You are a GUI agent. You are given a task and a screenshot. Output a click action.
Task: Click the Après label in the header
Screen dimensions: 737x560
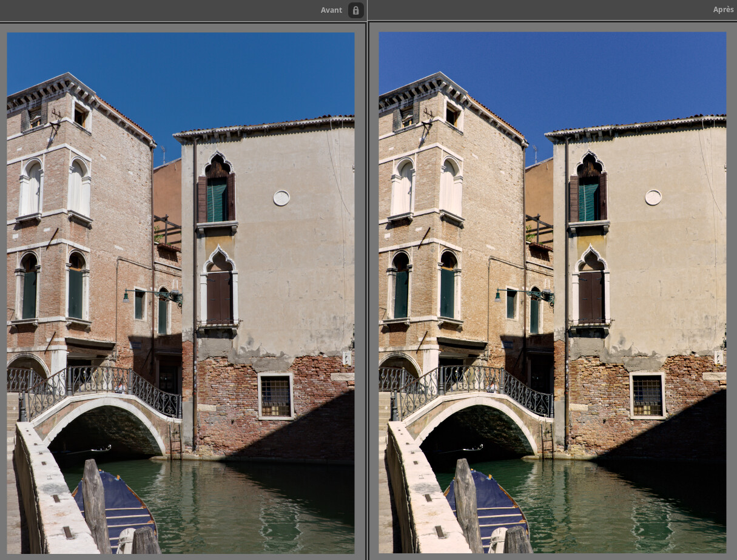pos(723,10)
